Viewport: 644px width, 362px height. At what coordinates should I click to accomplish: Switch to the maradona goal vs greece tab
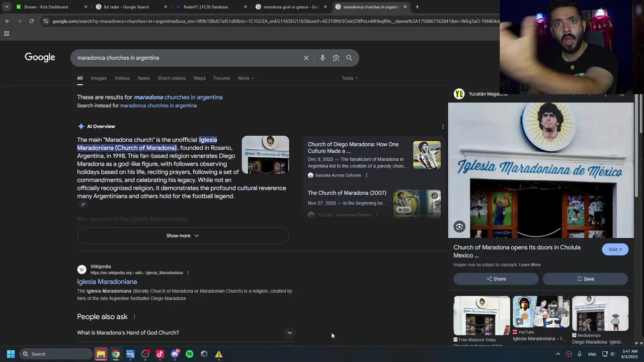point(290,7)
